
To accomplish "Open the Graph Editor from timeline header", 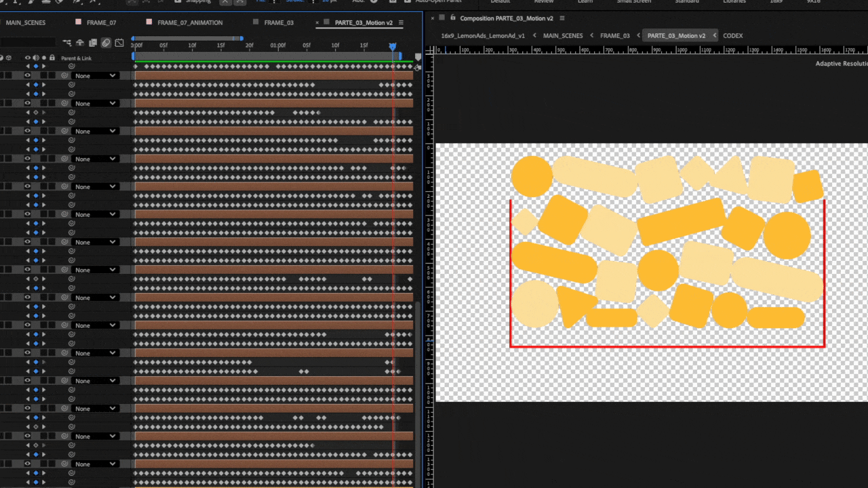I will [x=119, y=43].
